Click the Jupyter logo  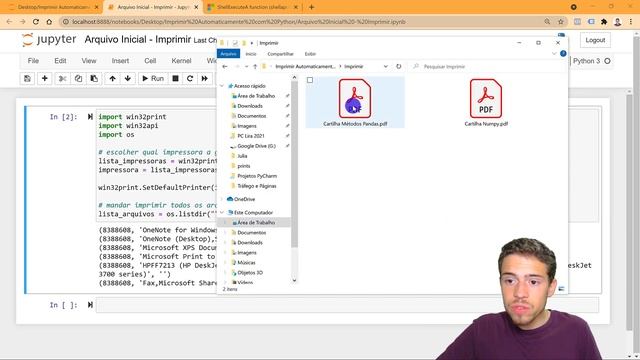[x=49, y=40]
